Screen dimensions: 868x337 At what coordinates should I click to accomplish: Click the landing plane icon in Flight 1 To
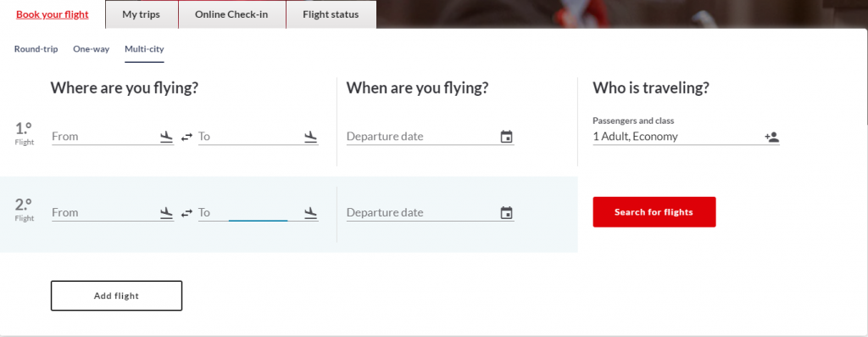click(311, 137)
